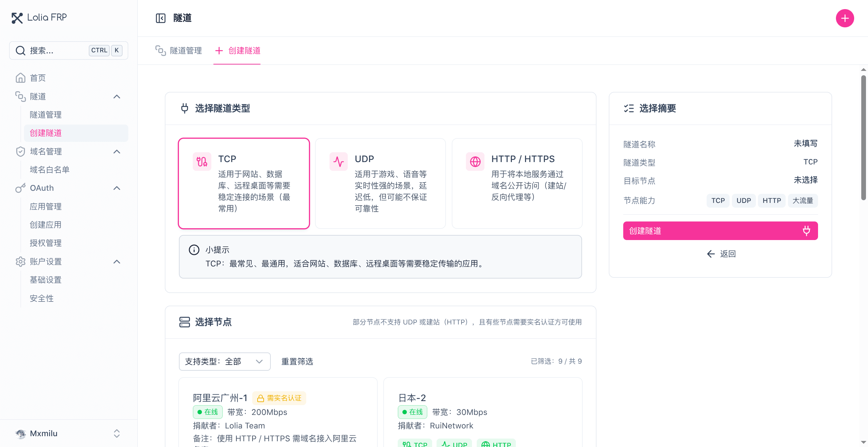
Task: Click the node selection icon beside 选择节点
Action: [185, 322]
